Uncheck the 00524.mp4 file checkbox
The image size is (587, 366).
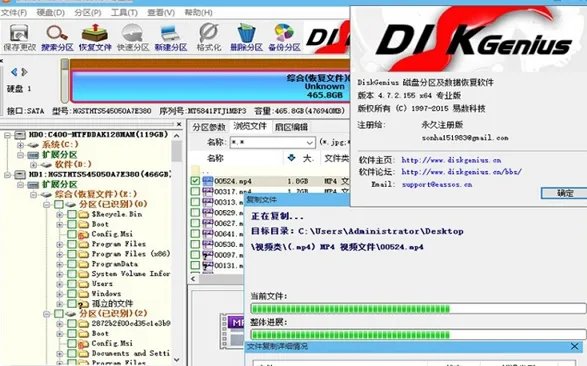(x=195, y=181)
